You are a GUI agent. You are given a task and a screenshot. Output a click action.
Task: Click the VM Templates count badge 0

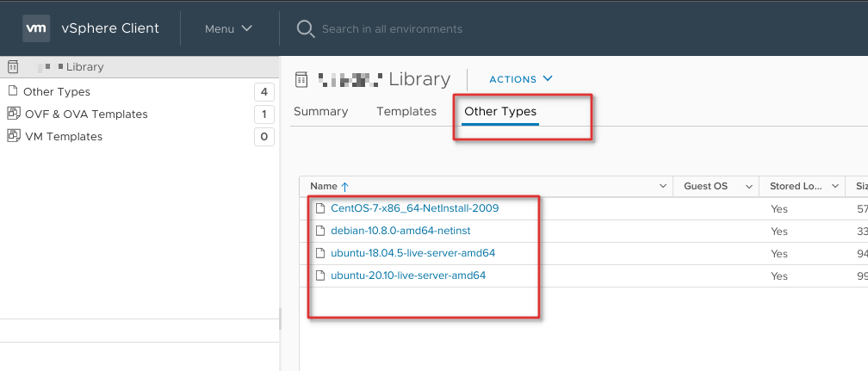264,136
